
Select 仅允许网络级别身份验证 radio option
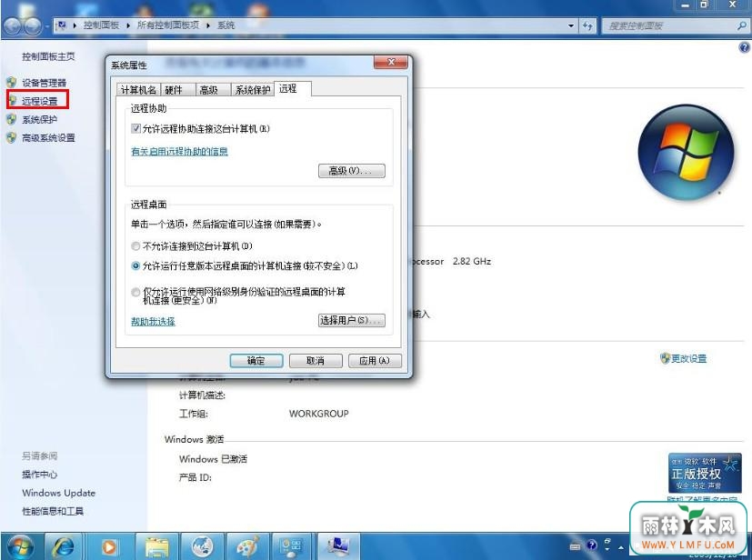pyautogui.click(x=135, y=292)
